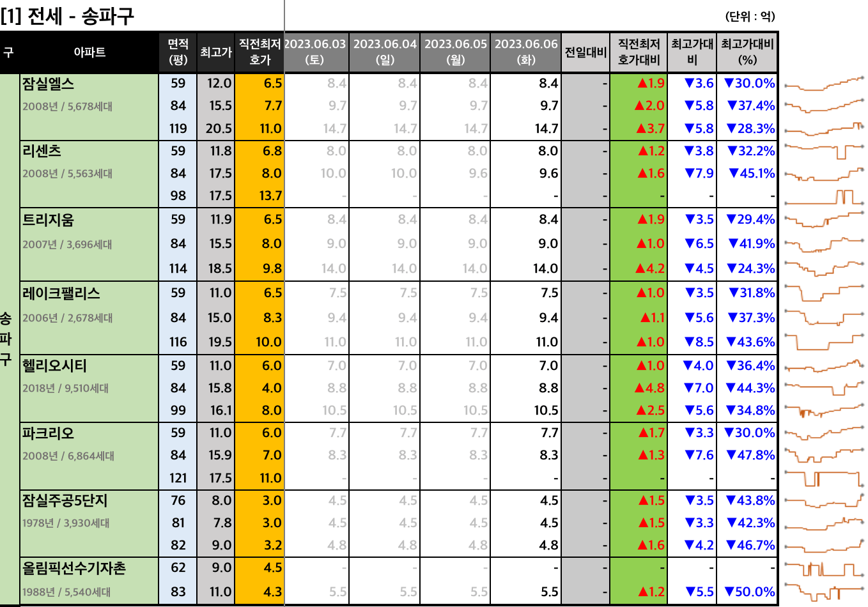Click the blue '▼46.7%' value for 잠실주공5단지 82평
This screenshot has height=607, width=868.
(750, 545)
